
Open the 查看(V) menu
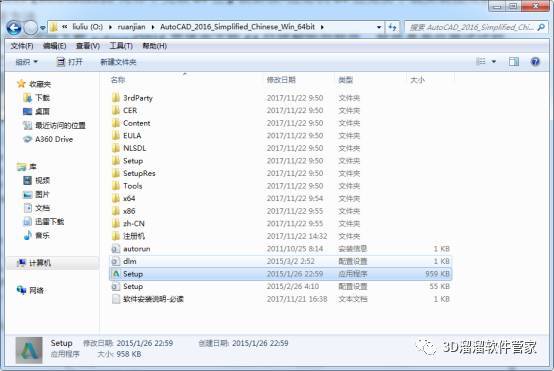(88, 46)
